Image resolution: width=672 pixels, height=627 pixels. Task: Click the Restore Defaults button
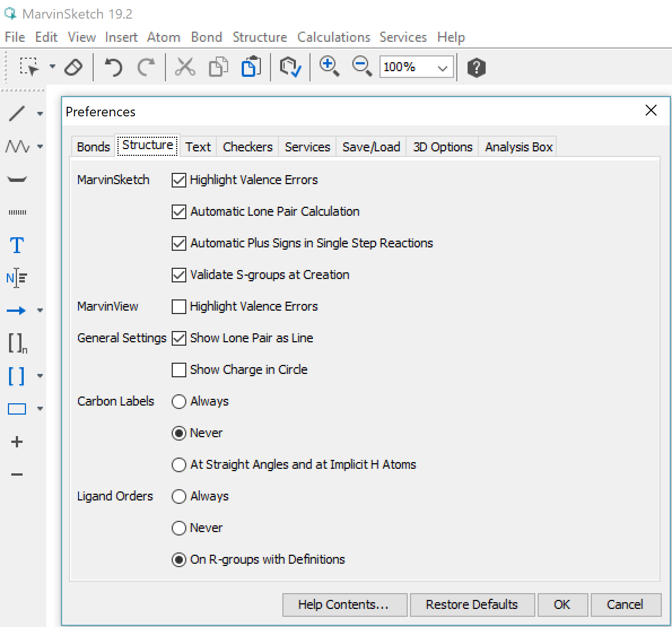(472, 604)
